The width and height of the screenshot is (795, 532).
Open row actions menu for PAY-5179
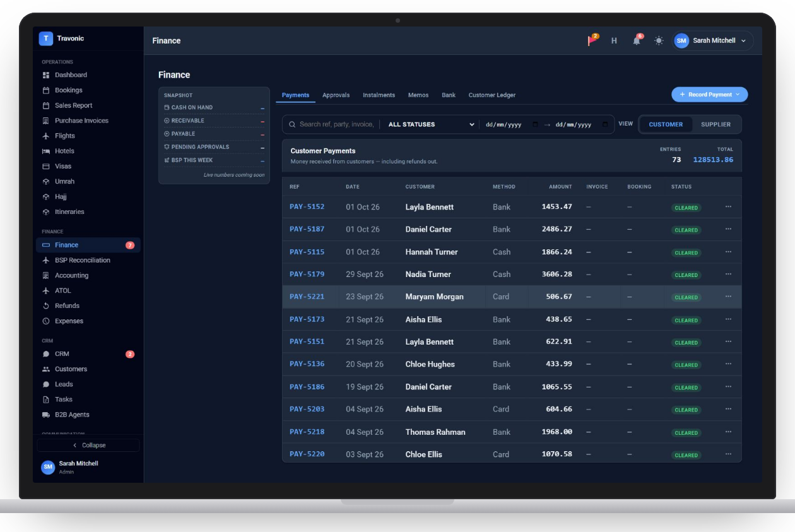pyautogui.click(x=728, y=274)
